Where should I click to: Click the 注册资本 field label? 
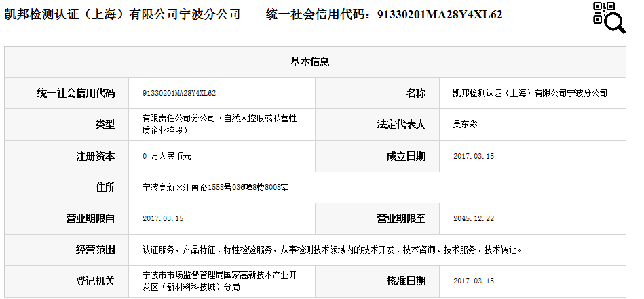pyautogui.click(x=95, y=156)
